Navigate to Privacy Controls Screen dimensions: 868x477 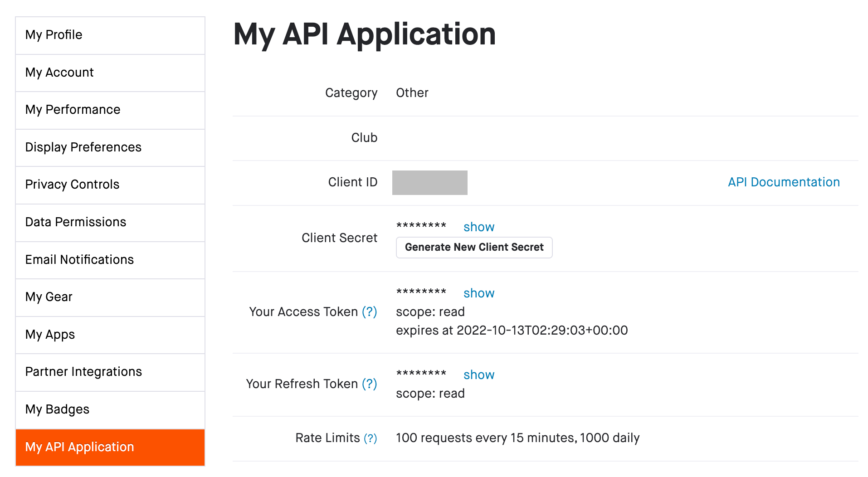tap(110, 185)
